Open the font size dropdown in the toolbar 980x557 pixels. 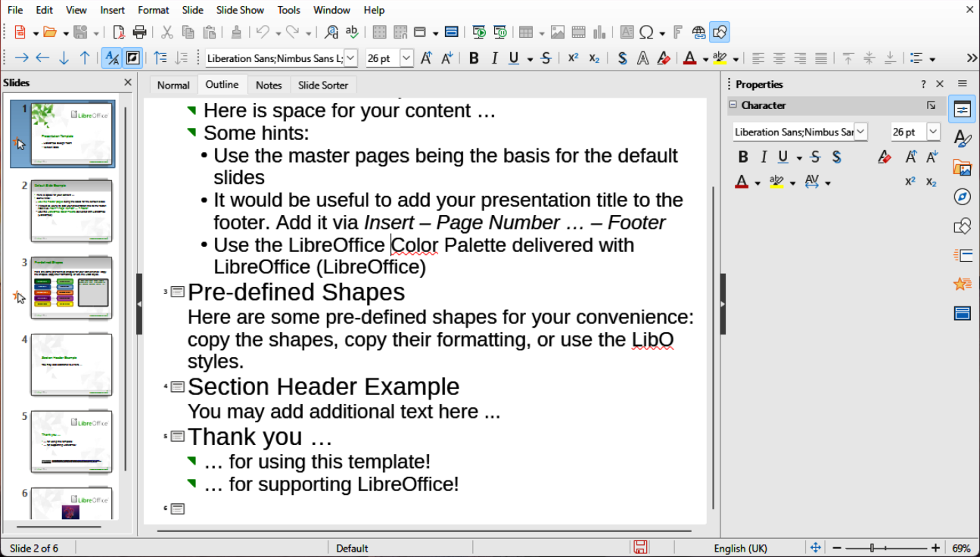(x=406, y=58)
